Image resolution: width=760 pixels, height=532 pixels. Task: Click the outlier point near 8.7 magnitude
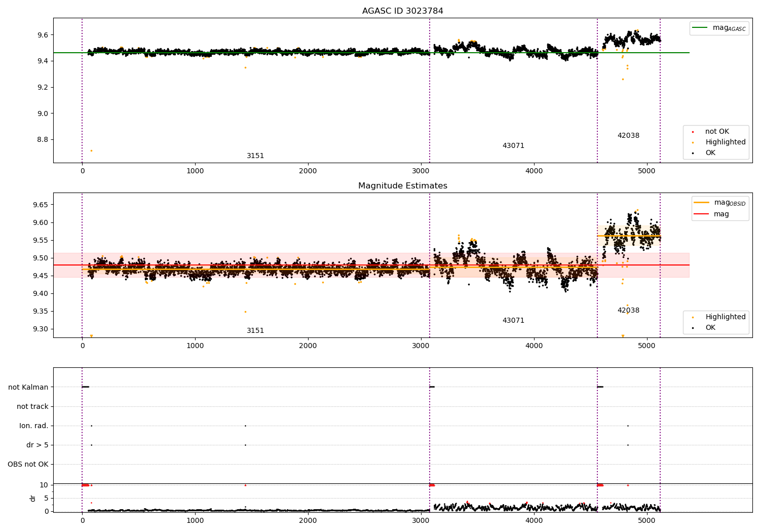pyautogui.click(x=91, y=150)
